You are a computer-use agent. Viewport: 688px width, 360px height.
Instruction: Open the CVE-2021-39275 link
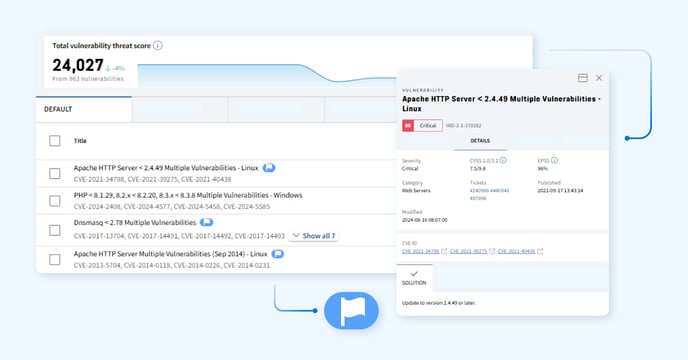[469, 251]
